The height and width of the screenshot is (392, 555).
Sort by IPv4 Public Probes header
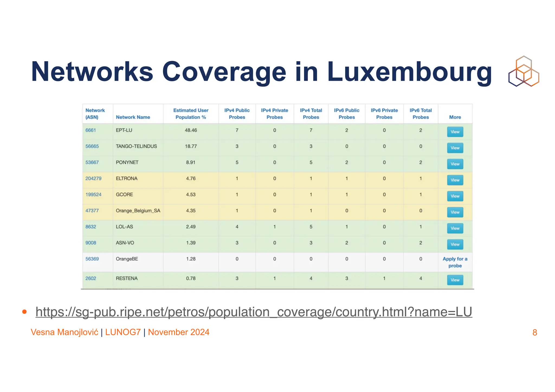(x=237, y=114)
